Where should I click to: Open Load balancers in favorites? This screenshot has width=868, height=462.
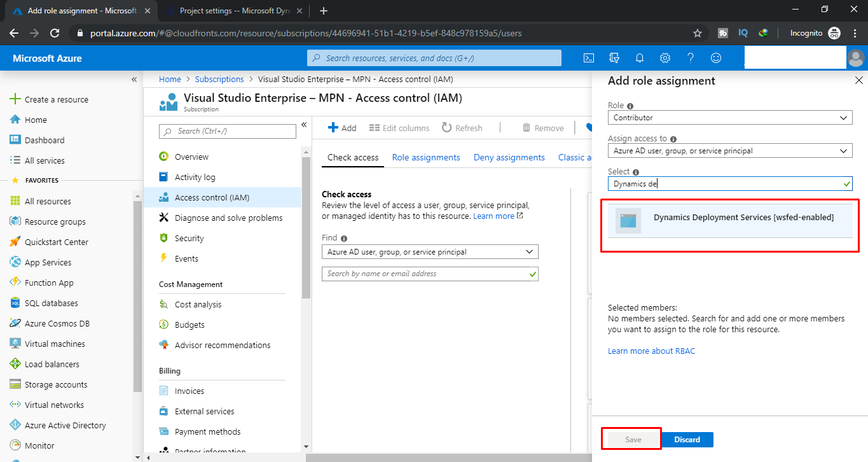pos(52,364)
